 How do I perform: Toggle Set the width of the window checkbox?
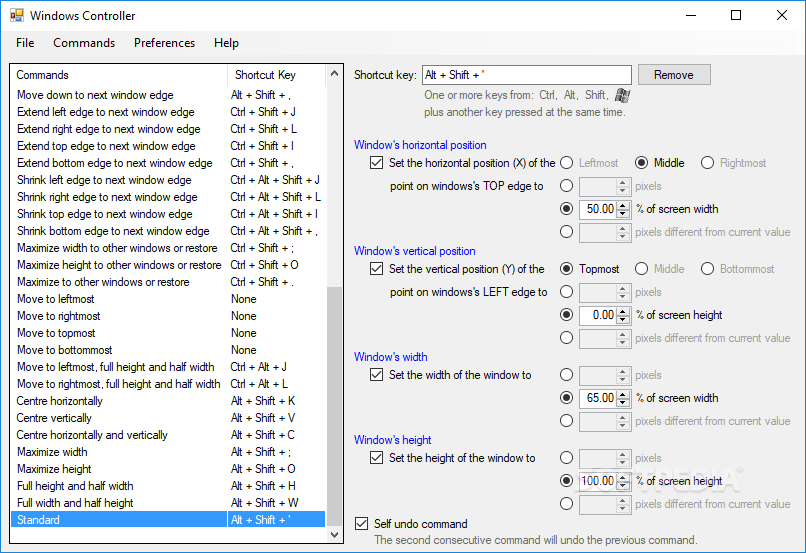click(x=376, y=375)
